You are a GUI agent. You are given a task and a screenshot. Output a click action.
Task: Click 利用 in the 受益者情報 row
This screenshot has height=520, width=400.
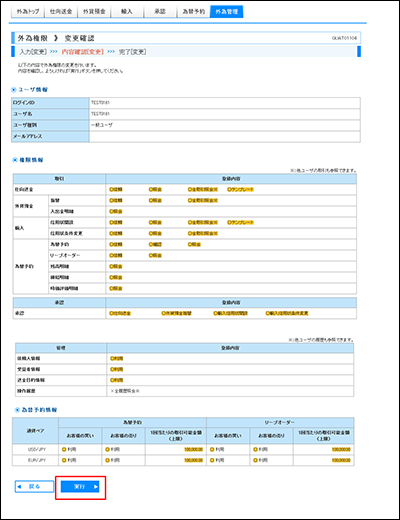point(117,370)
